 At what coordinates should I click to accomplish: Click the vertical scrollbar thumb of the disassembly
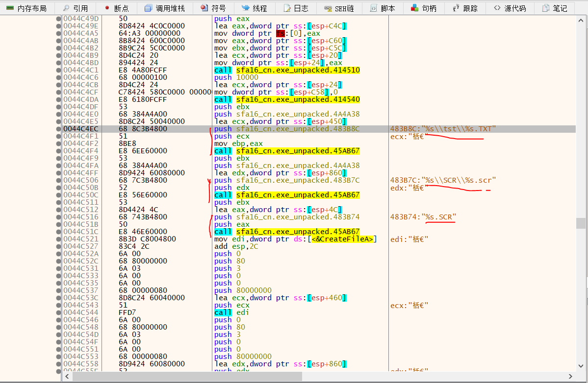pyautogui.click(x=580, y=223)
